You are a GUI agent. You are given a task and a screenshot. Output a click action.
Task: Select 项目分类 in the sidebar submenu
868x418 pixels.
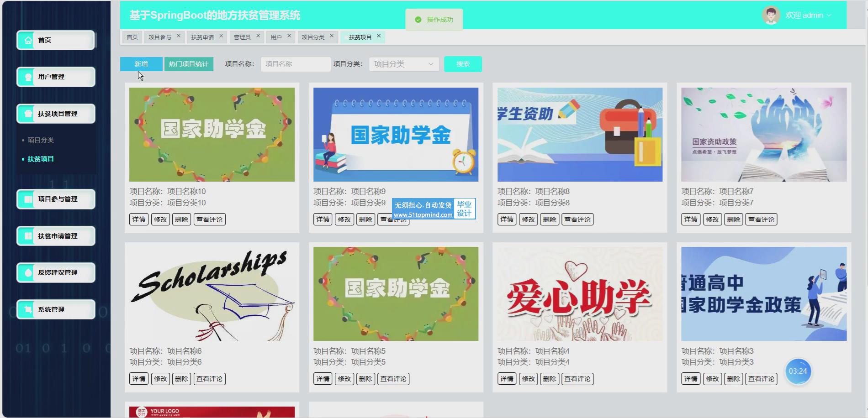(41, 140)
